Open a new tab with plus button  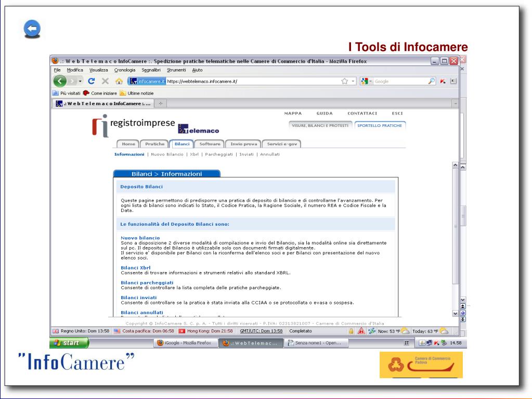click(161, 104)
